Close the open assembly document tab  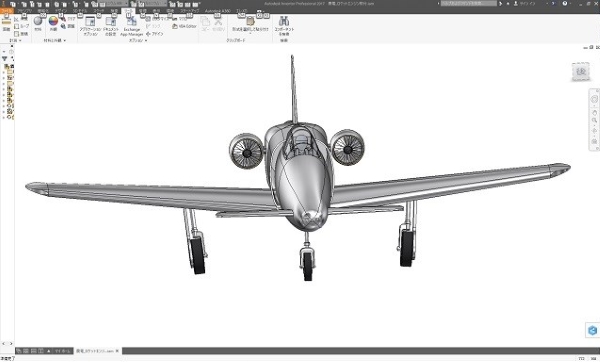click(117, 351)
